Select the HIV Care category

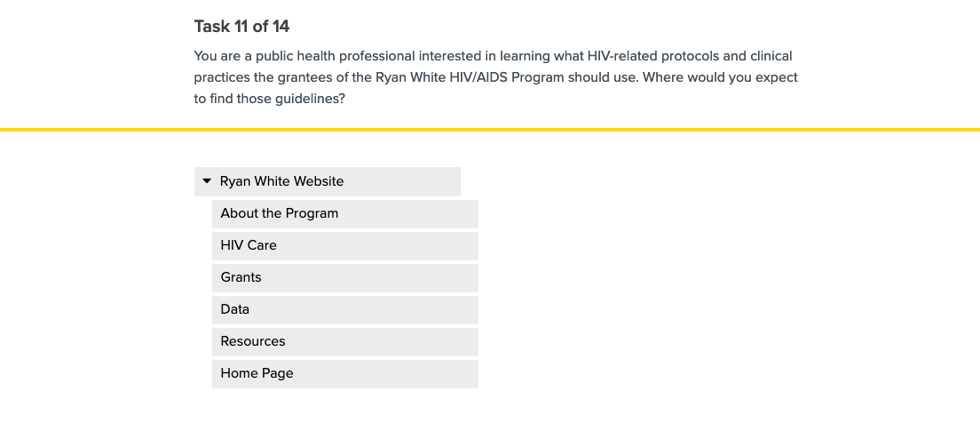(x=249, y=245)
